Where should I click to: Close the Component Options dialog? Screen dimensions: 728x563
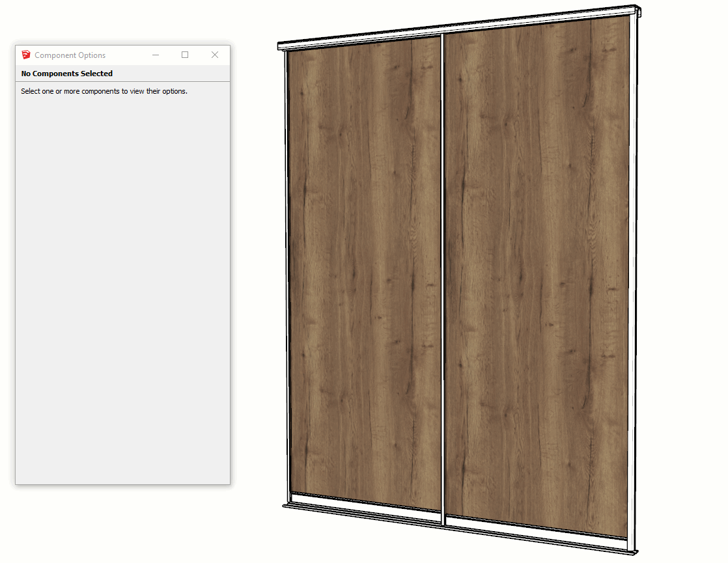pyautogui.click(x=215, y=55)
